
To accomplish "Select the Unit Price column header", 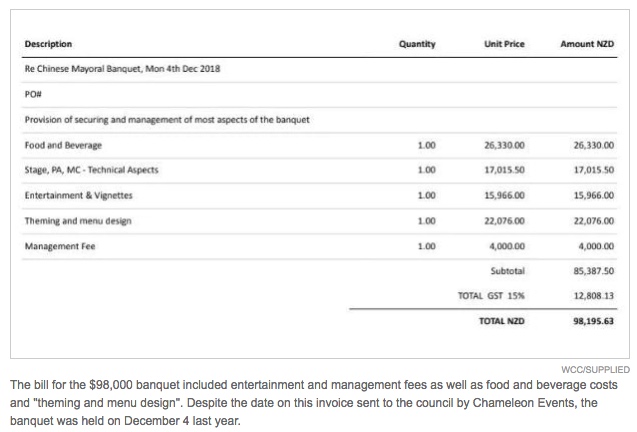I will 505,44.
